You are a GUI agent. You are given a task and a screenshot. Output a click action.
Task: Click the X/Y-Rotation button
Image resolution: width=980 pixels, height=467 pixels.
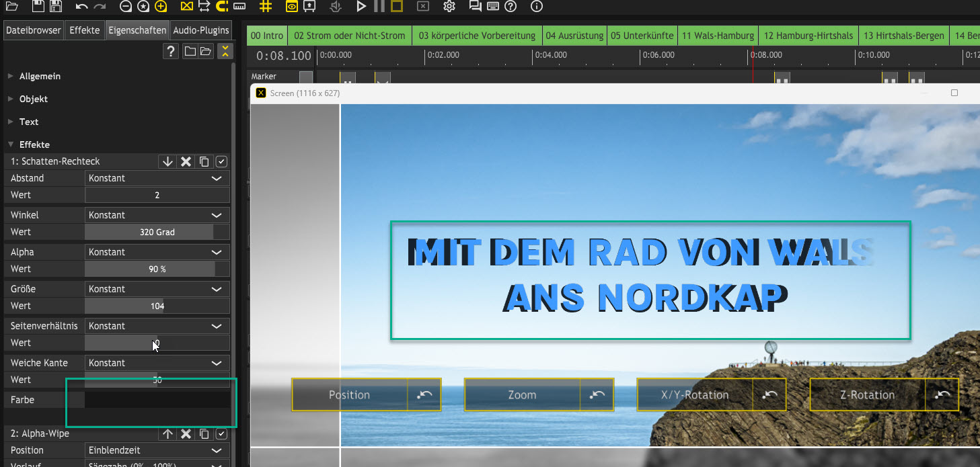click(695, 395)
